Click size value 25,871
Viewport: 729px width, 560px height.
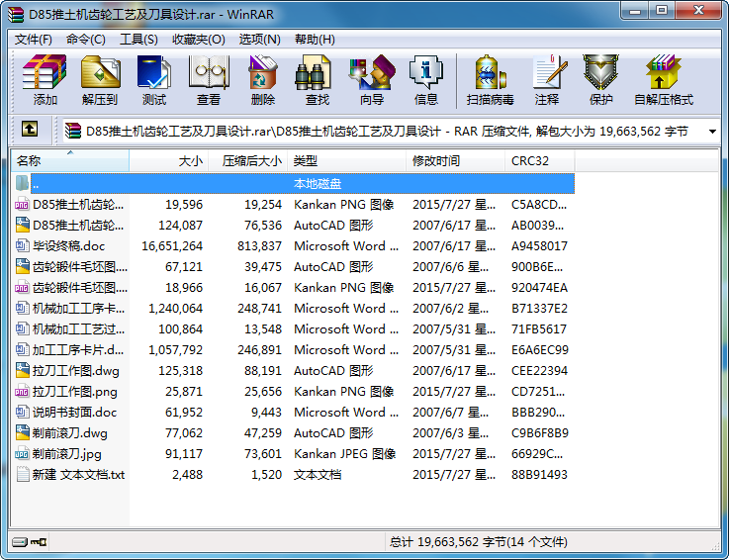click(184, 392)
